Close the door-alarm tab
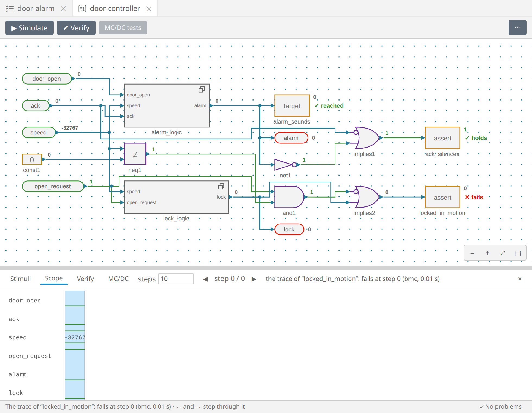 click(x=64, y=9)
